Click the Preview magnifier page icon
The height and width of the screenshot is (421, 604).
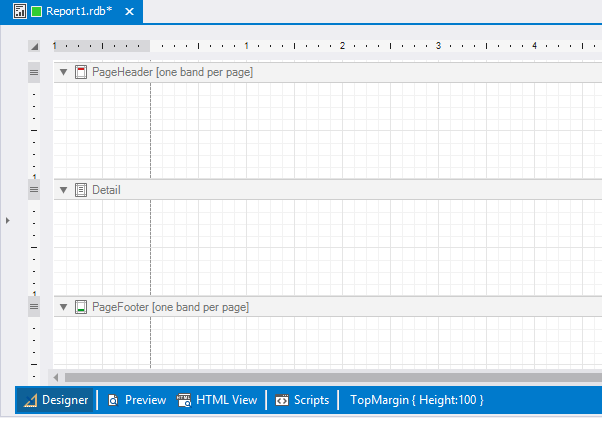click(113, 401)
